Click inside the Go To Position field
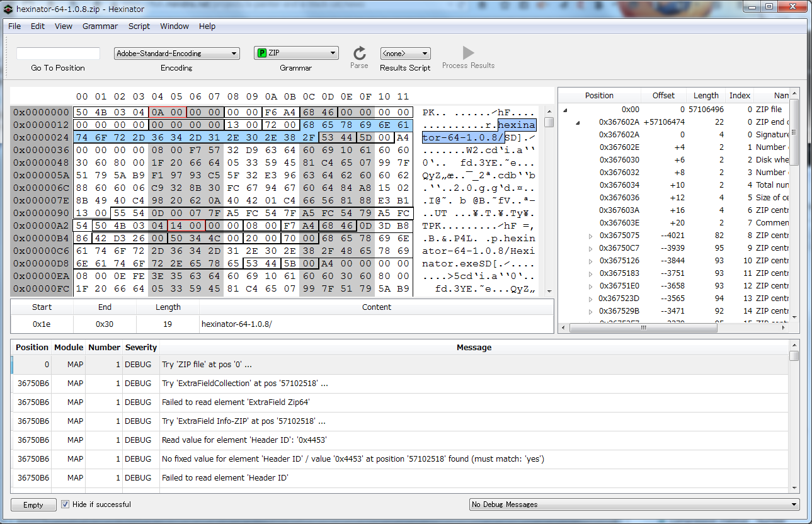Viewport: 812px width, 524px height. (58, 54)
